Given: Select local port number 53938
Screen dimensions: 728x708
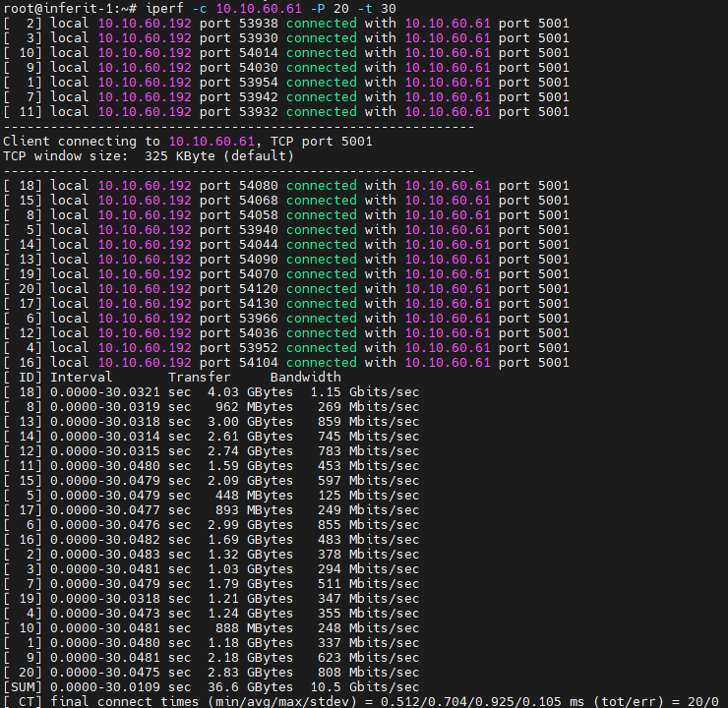Looking at the screenshot, I should click(259, 24).
